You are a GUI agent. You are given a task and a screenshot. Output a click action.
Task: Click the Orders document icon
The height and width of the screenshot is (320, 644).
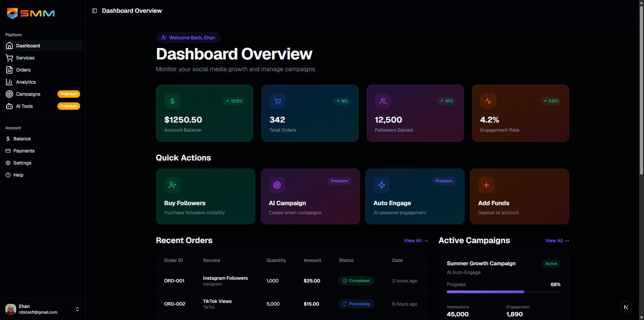pyautogui.click(x=9, y=70)
